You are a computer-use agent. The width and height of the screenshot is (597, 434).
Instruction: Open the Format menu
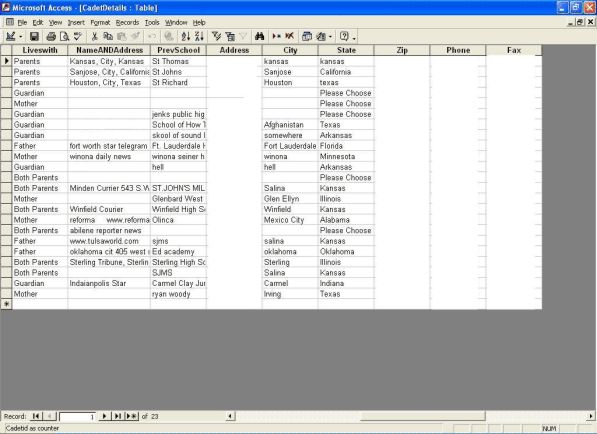click(100, 22)
